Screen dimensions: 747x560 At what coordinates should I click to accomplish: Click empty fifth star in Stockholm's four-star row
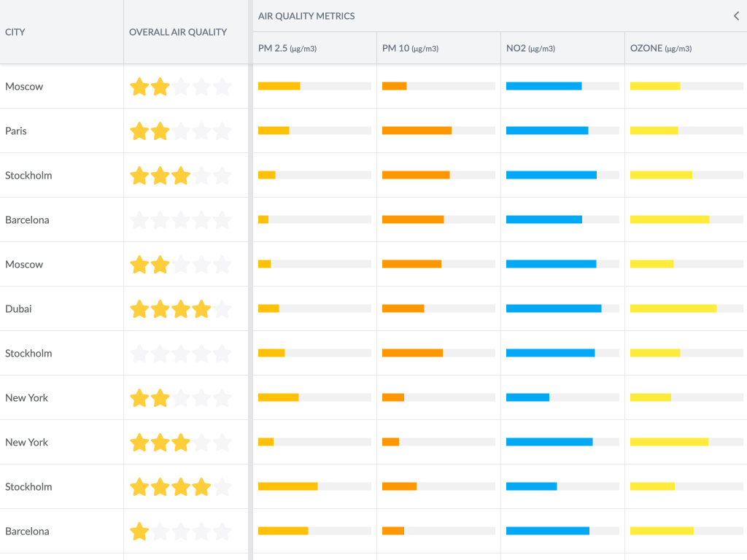[x=222, y=486]
